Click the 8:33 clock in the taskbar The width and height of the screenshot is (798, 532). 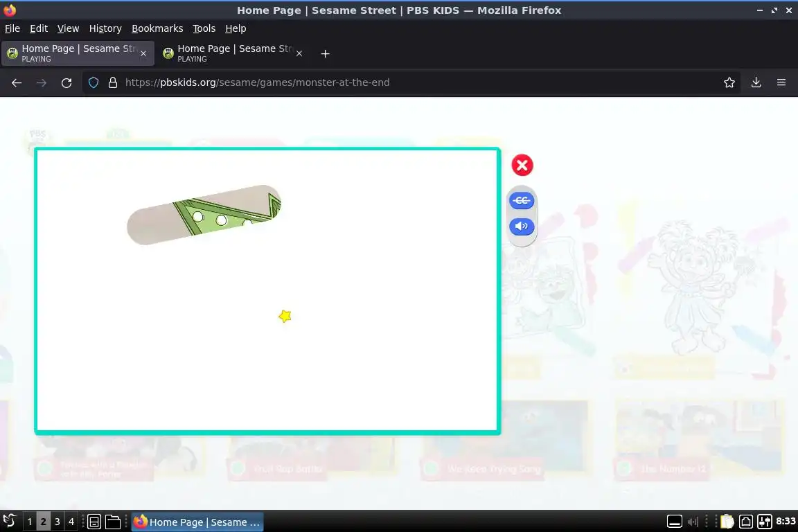point(786,522)
